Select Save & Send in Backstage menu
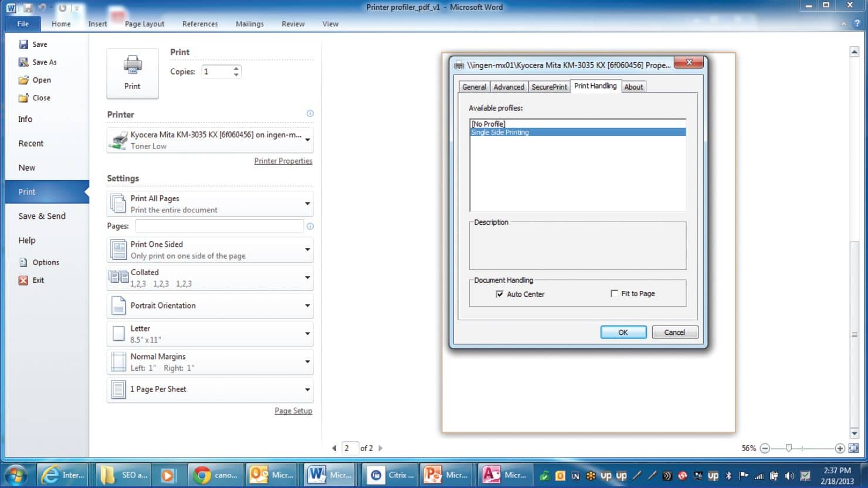The width and height of the screenshot is (868, 488). pyautogui.click(x=42, y=216)
